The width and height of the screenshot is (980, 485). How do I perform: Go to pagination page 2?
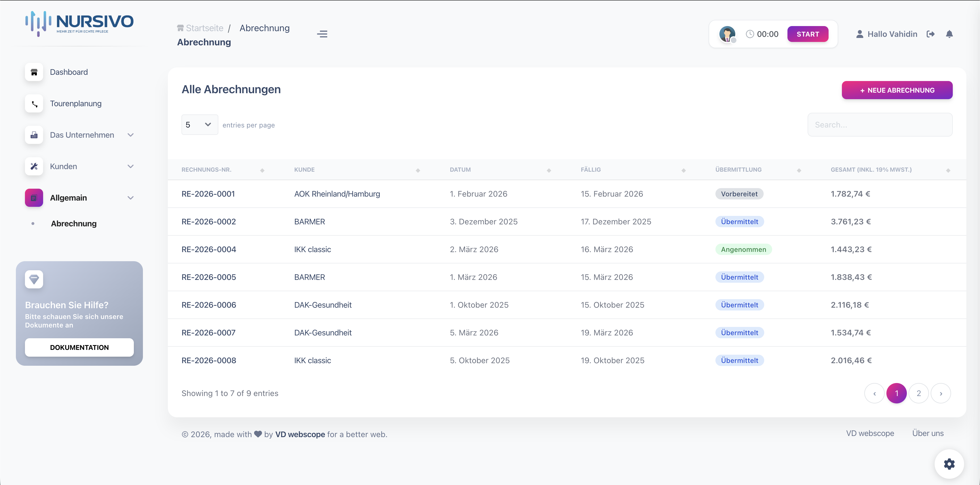click(918, 393)
